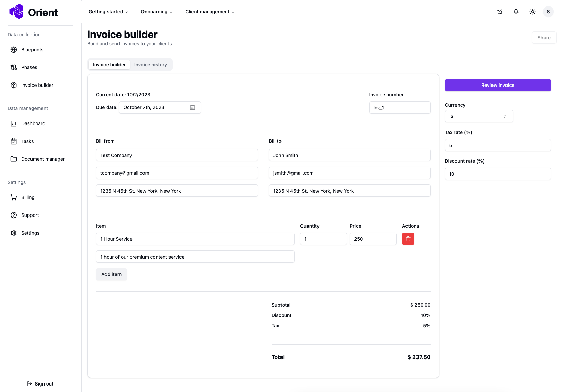Image resolution: width=562 pixels, height=392 pixels.
Task: Click the Review invoice button
Action: tap(498, 85)
